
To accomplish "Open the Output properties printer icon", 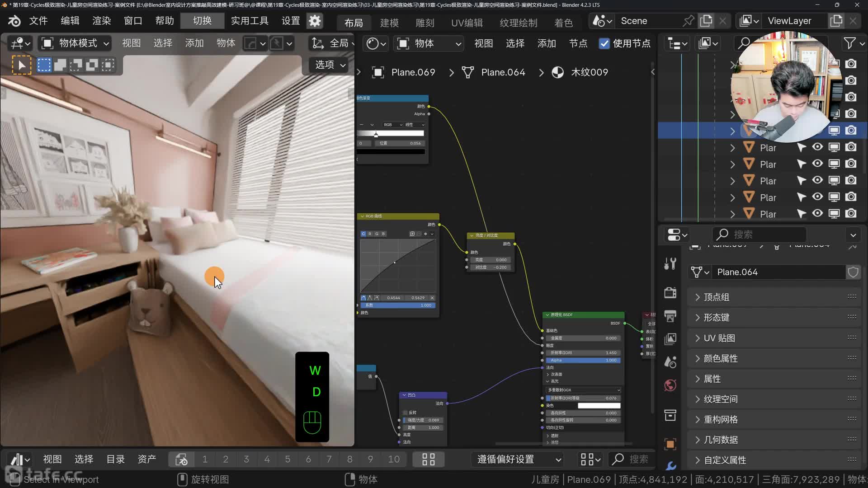I will 670,316.
